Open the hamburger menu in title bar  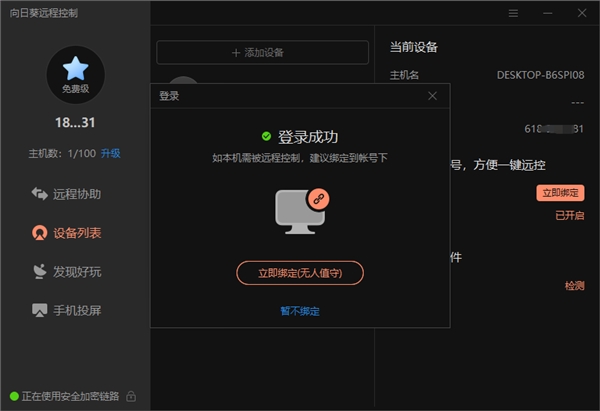(x=513, y=13)
